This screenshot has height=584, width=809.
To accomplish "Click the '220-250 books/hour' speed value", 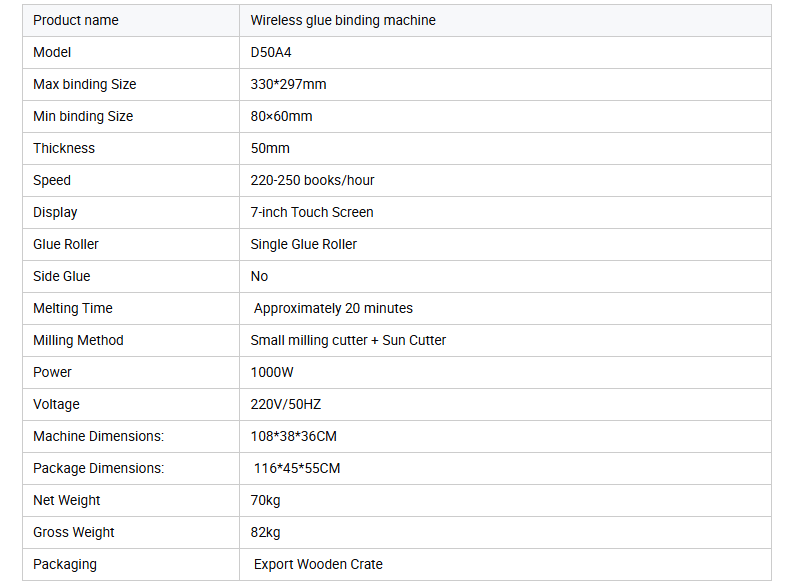I will pos(312,180).
